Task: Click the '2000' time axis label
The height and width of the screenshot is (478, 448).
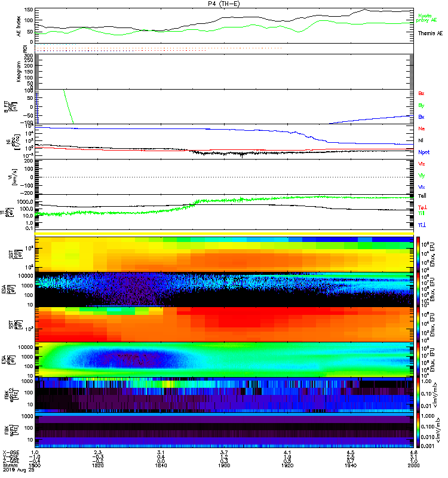Action: click(413, 465)
